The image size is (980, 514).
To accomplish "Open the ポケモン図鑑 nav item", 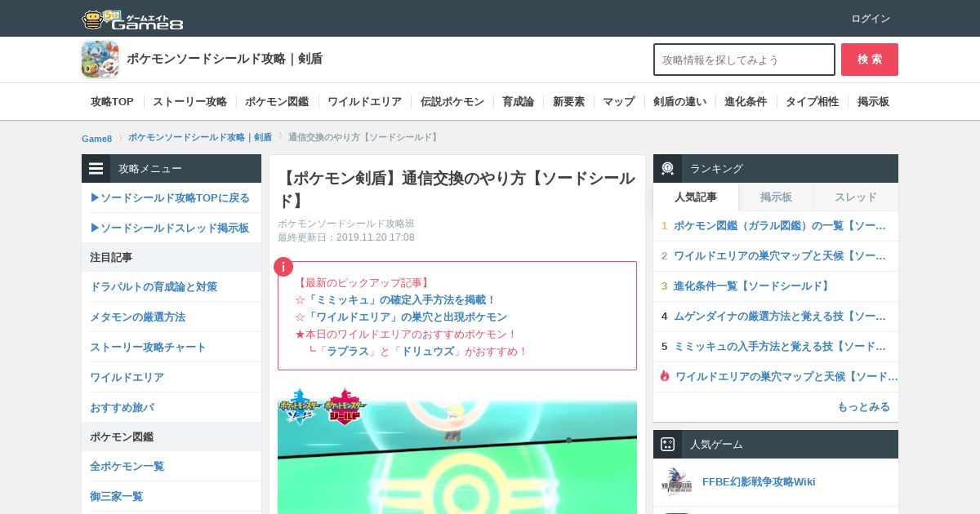I will coord(277,102).
